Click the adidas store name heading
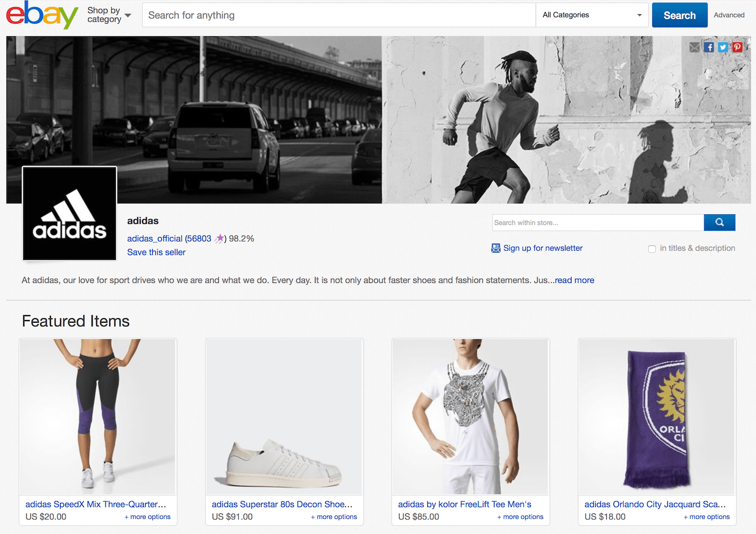Viewport: 756px width, 534px height. click(x=143, y=221)
